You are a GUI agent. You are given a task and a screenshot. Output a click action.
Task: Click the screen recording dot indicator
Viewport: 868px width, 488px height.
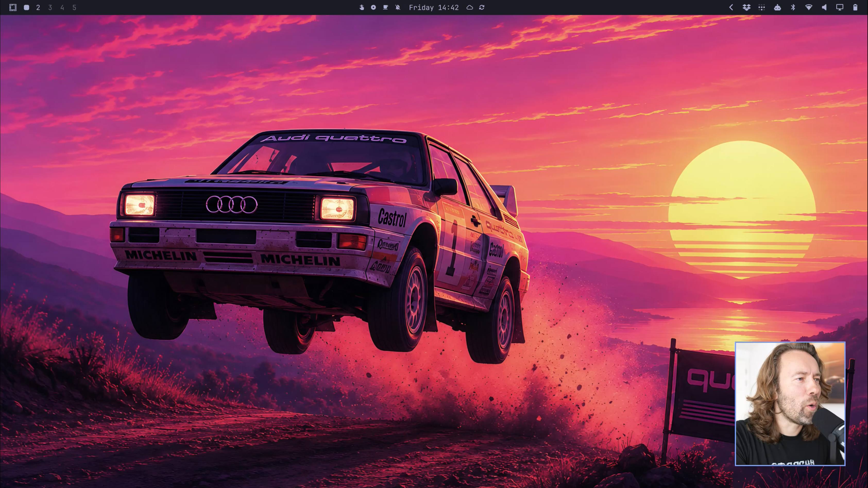click(x=373, y=7)
